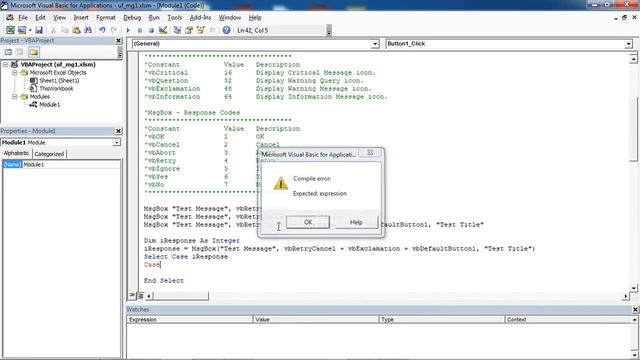The height and width of the screenshot is (360, 640).
Task: Open the Insert UserForm dropdown arrow
Action: (30, 30)
